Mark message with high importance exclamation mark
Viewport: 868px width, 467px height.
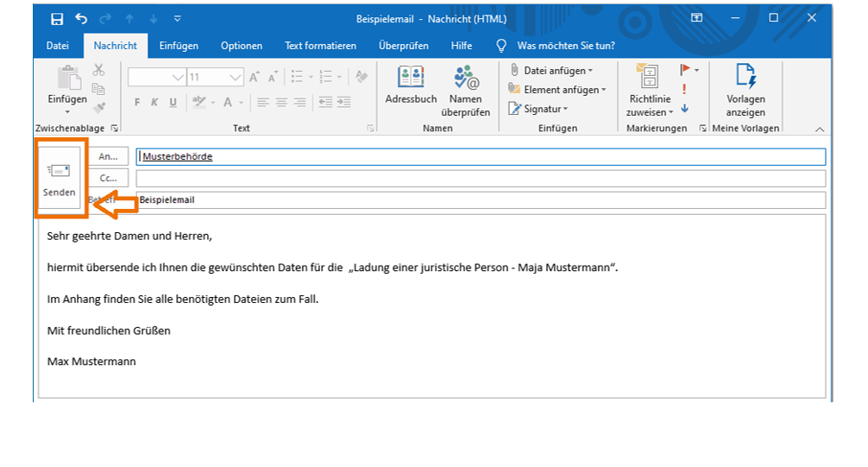pyautogui.click(x=684, y=89)
